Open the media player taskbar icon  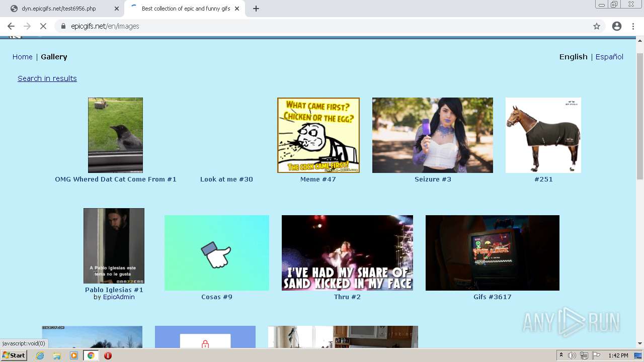coord(74,355)
